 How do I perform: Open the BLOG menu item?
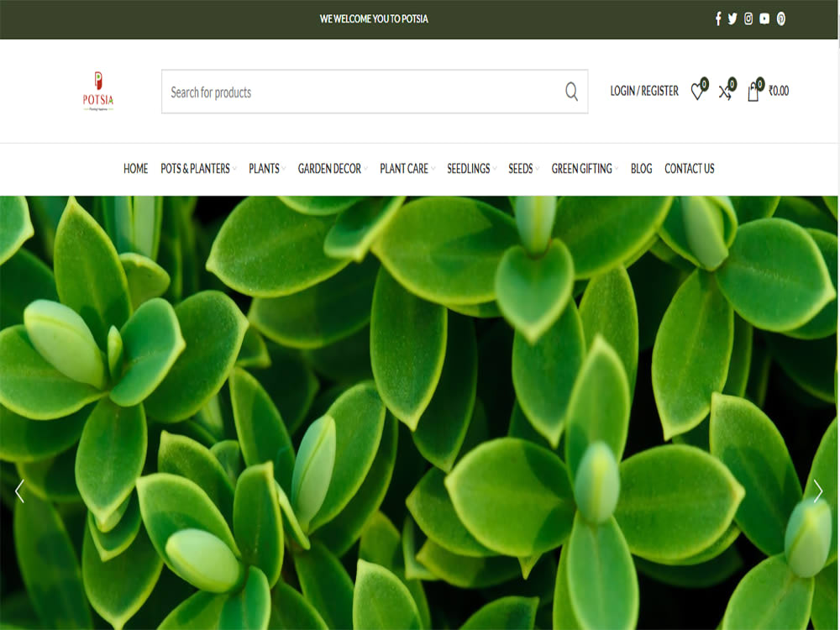pyautogui.click(x=641, y=168)
